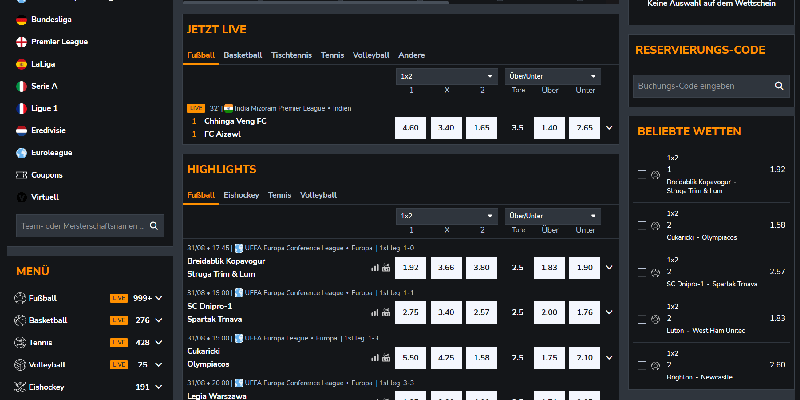Click the Premier League England flag icon
800x400 pixels.
22,41
